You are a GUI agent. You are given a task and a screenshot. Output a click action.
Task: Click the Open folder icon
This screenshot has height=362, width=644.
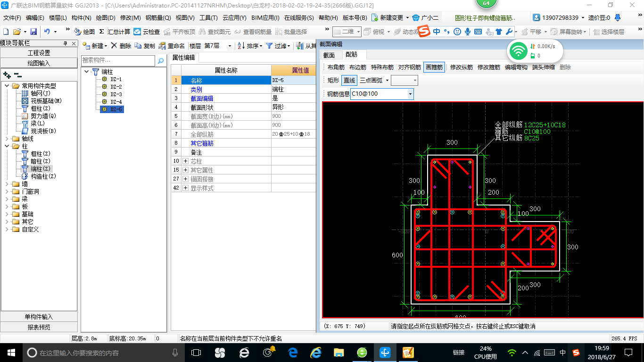[x=17, y=32]
